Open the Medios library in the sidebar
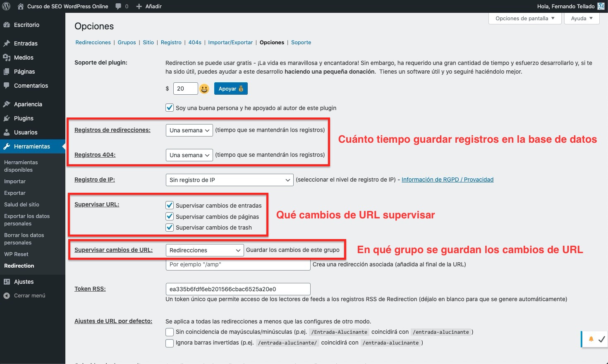 click(x=24, y=57)
